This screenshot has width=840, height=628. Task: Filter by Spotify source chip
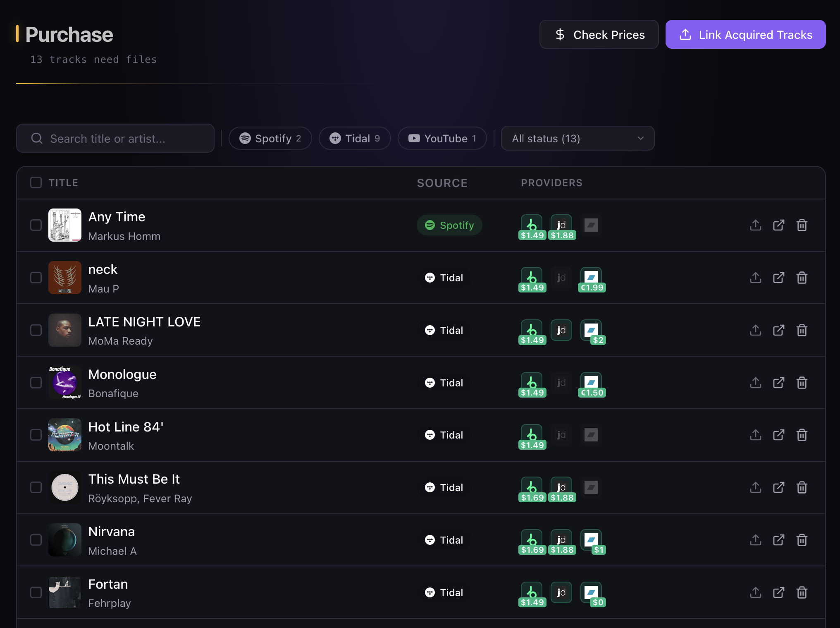coord(270,138)
